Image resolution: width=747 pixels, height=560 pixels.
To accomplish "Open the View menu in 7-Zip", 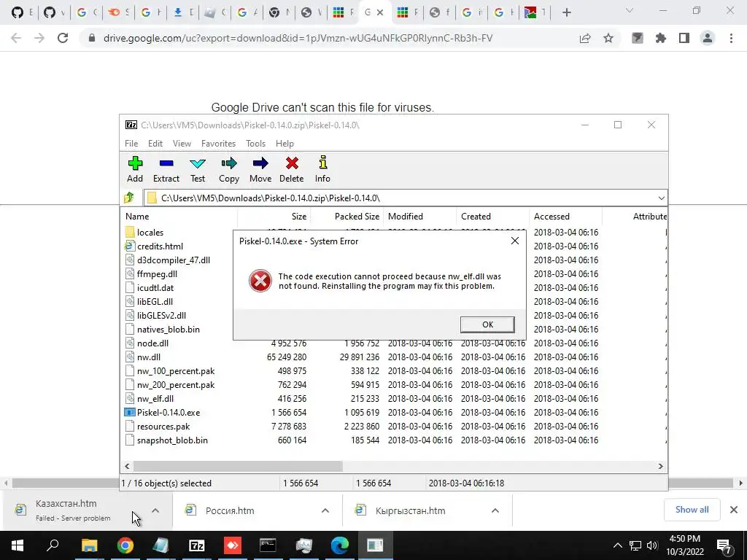I will click(182, 144).
